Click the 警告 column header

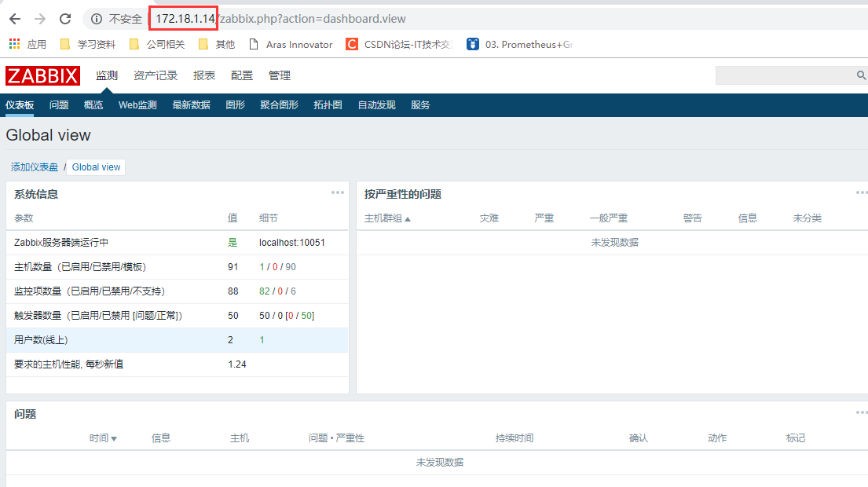tap(693, 218)
